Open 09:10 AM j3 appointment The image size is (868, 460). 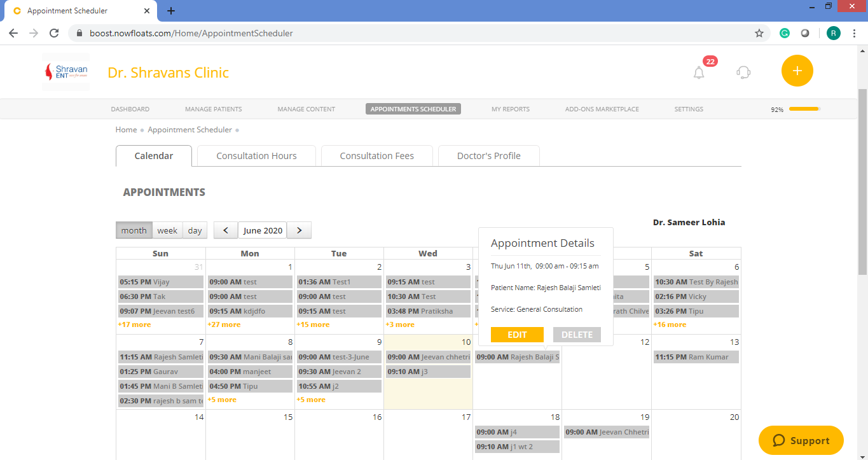click(428, 372)
